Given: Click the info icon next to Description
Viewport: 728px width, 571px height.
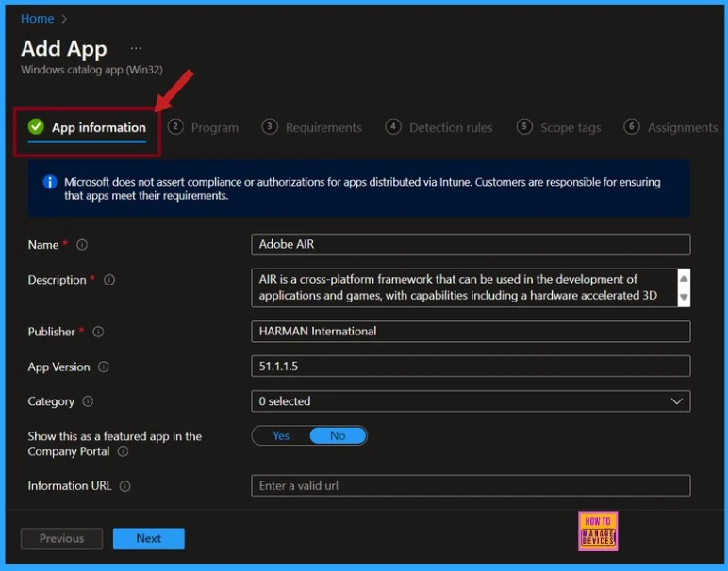Looking at the screenshot, I should click(109, 280).
